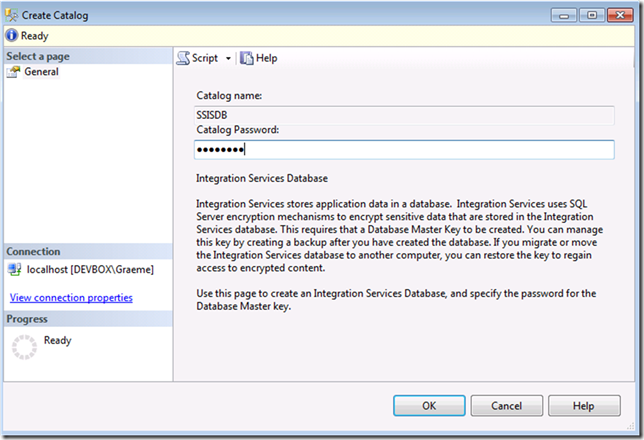Image resolution: width=644 pixels, height=440 pixels.
Task: Open Help from the toolbar
Action: coord(259,58)
